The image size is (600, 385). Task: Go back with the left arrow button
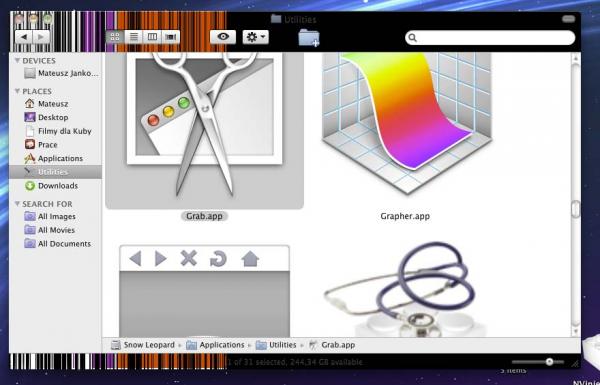pyautogui.click(x=24, y=37)
